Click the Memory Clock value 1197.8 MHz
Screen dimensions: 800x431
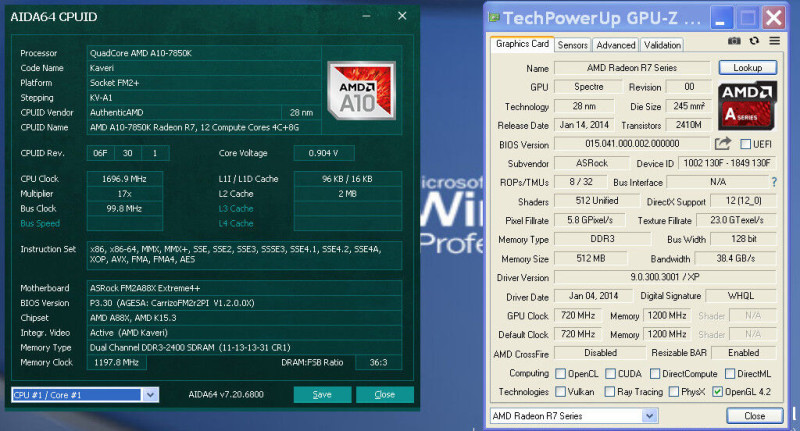point(116,363)
